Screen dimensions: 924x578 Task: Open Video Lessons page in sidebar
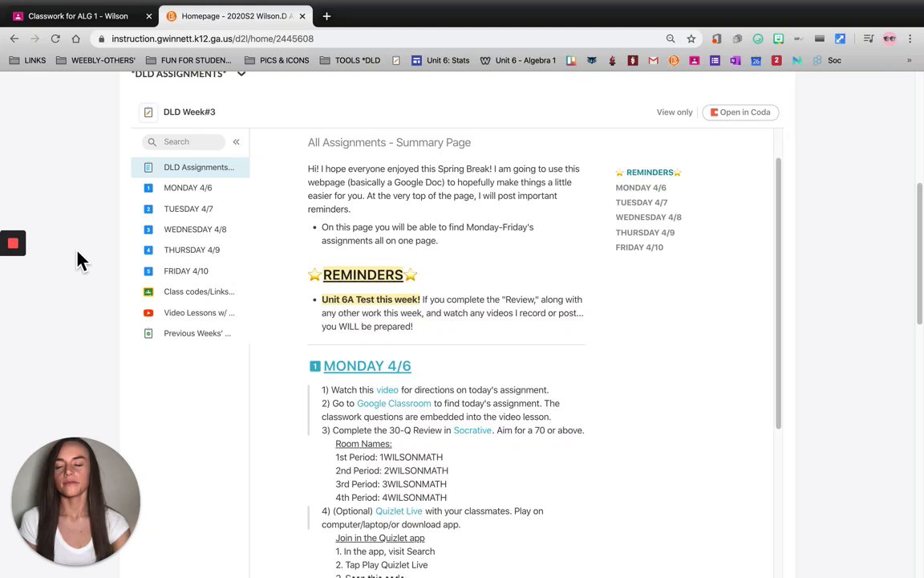(x=190, y=313)
